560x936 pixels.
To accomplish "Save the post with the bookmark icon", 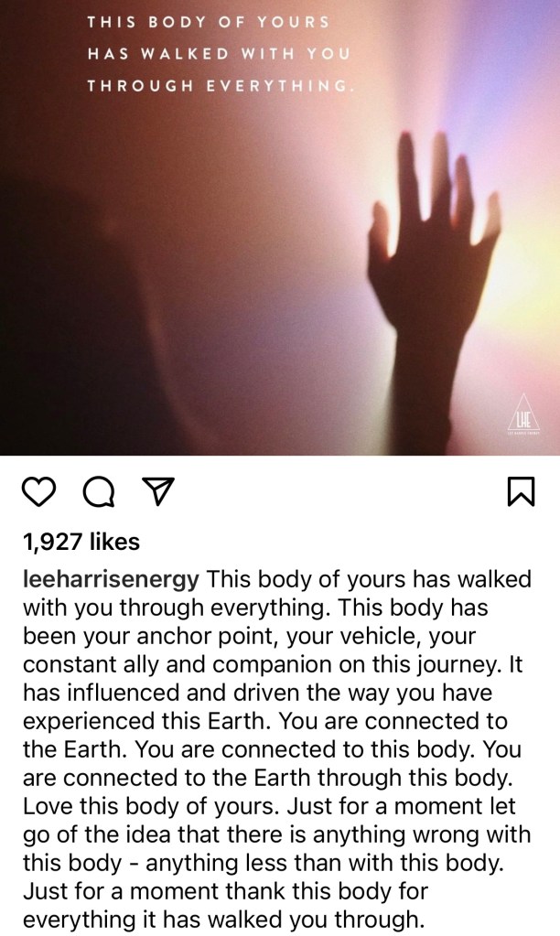I will [x=521, y=492].
